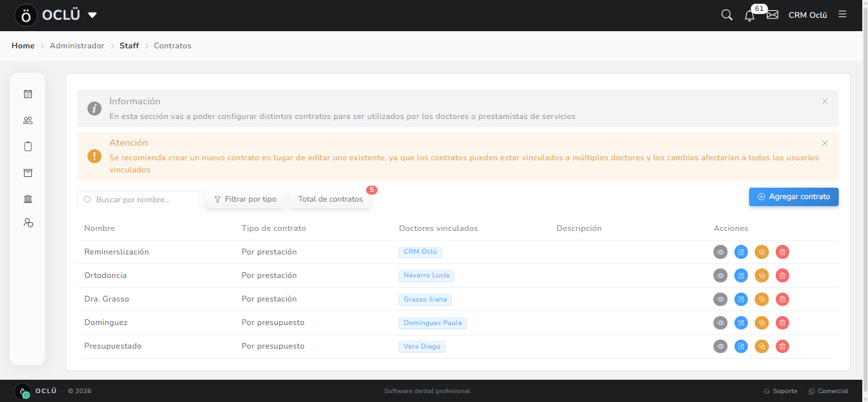Viewport: 868px width, 402px height.
Task: Duplicate the Presupuestado contract
Action: click(762, 346)
